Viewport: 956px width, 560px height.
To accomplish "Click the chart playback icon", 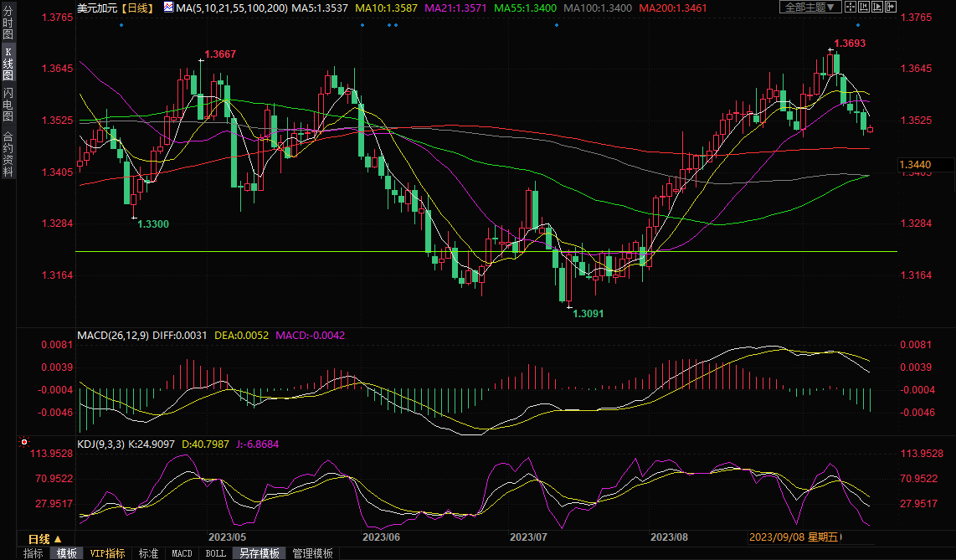I will pos(877,8).
